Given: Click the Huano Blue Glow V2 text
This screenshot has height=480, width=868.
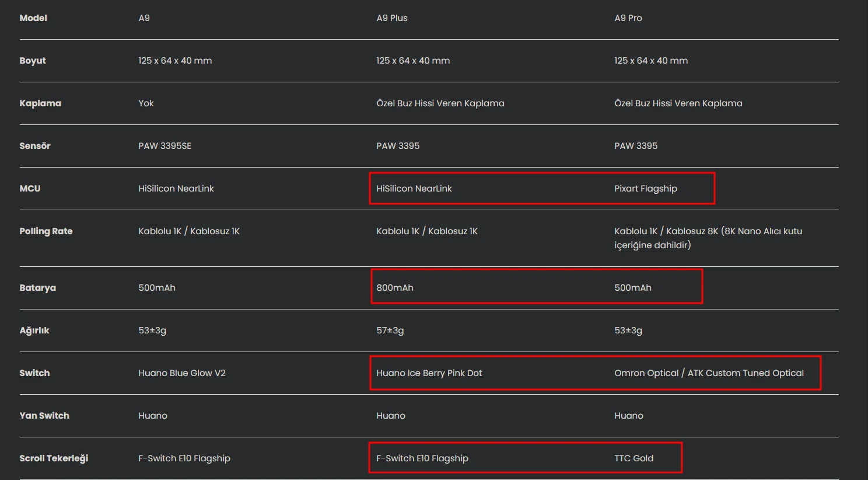Looking at the screenshot, I should [x=181, y=373].
